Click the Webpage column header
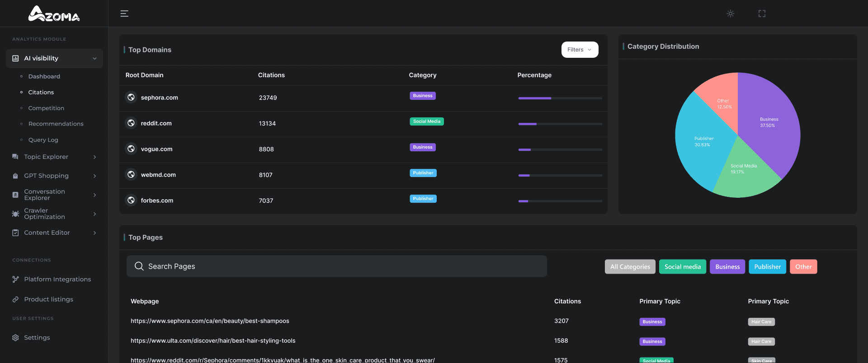868x363 pixels. [x=145, y=301]
